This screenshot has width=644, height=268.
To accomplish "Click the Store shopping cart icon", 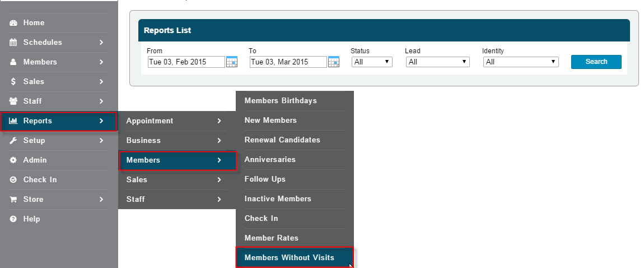I will [x=13, y=200].
